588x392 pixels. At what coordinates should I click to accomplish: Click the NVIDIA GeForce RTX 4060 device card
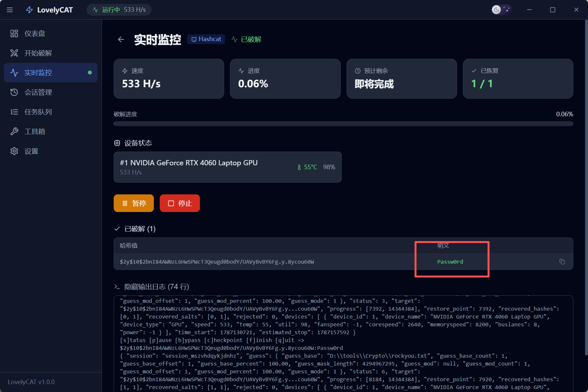point(228,167)
